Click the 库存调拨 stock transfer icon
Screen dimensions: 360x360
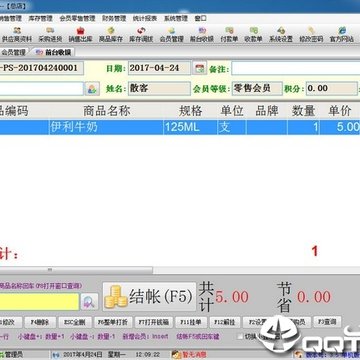[x=141, y=35]
